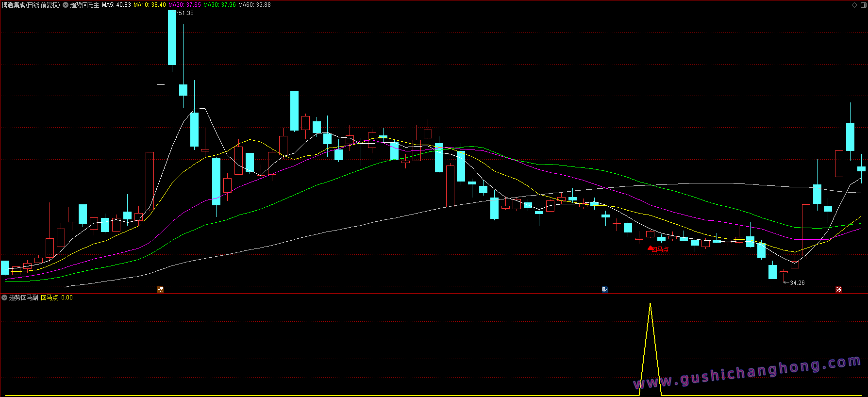
Task: Click the green MA30 legend label
Action: coord(219,5)
